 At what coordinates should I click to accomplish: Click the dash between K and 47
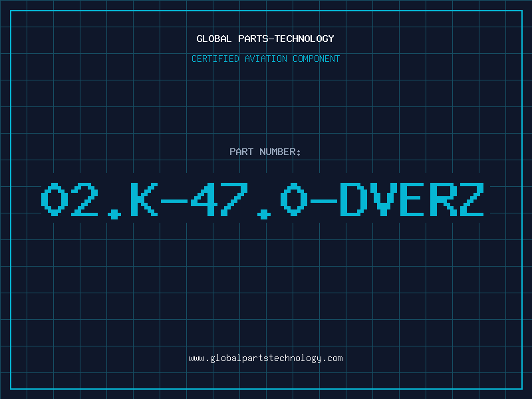[174, 201]
